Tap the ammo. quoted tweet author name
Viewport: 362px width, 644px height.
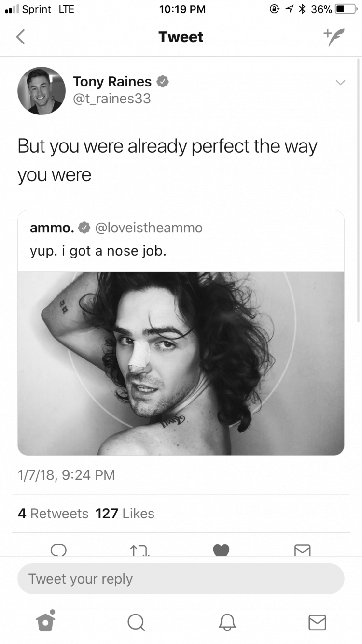[52, 228]
